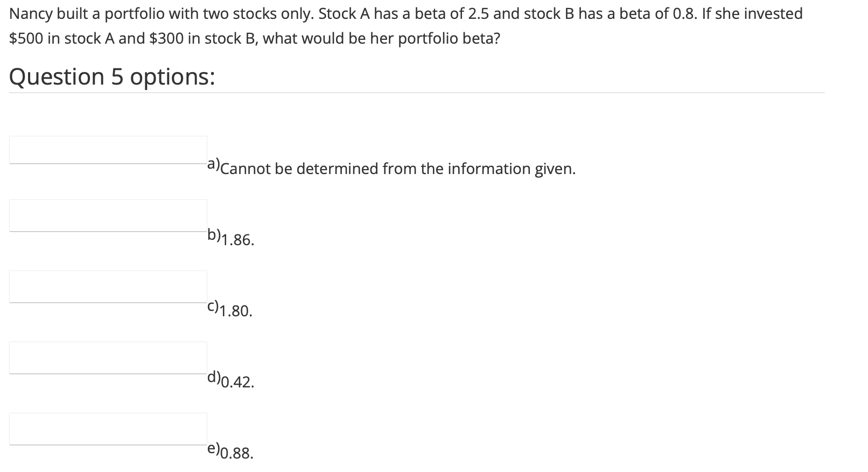The height and width of the screenshot is (472, 868).
Task: Click the text '0.42.' next to option d
Action: point(236,383)
